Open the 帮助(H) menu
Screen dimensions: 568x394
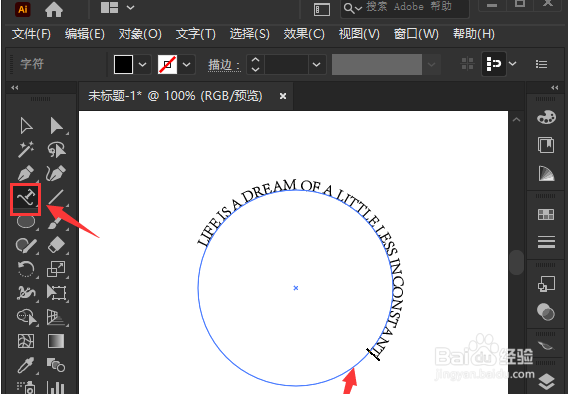click(x=473, y=34)
